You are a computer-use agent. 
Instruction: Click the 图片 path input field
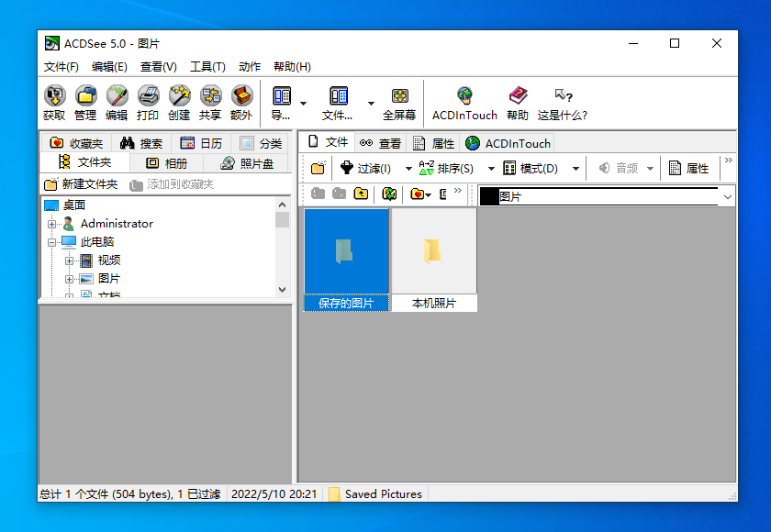click(600, 197)
